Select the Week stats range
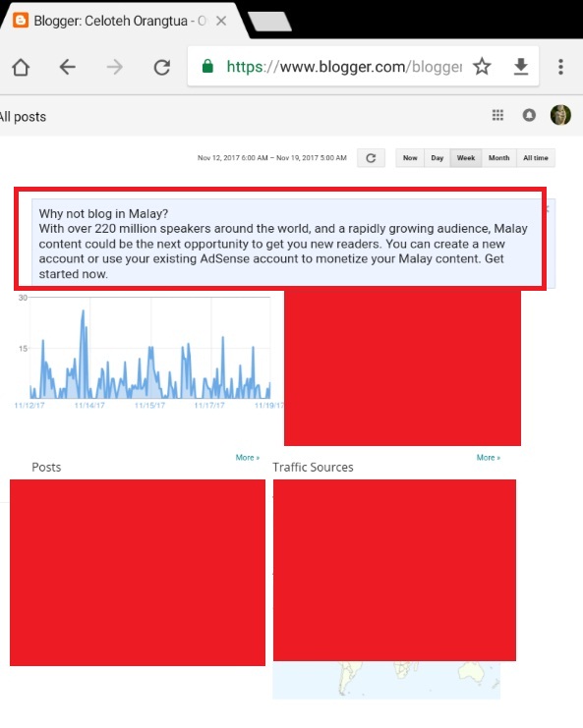This screenshot has width=583, height=728. point(466,158)
